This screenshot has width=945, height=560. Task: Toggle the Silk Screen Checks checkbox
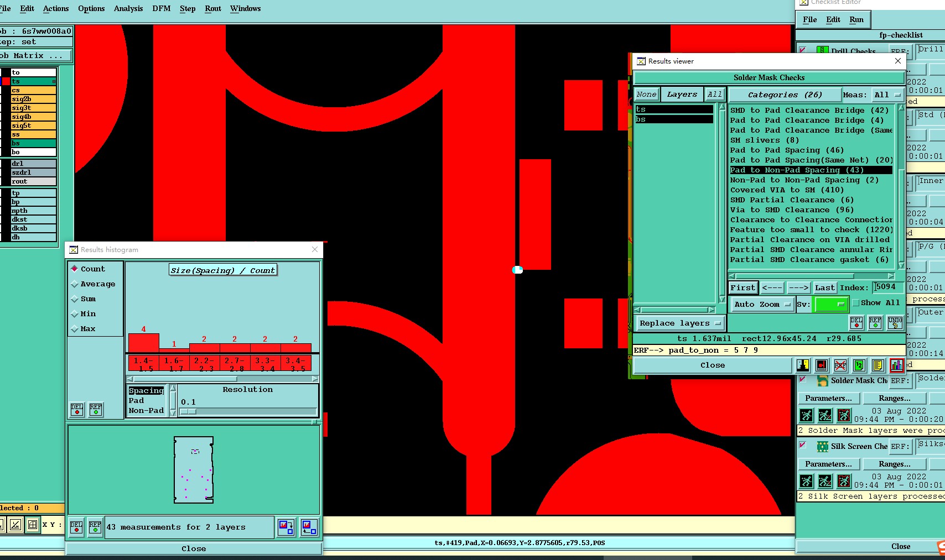(x=802, y=445)
